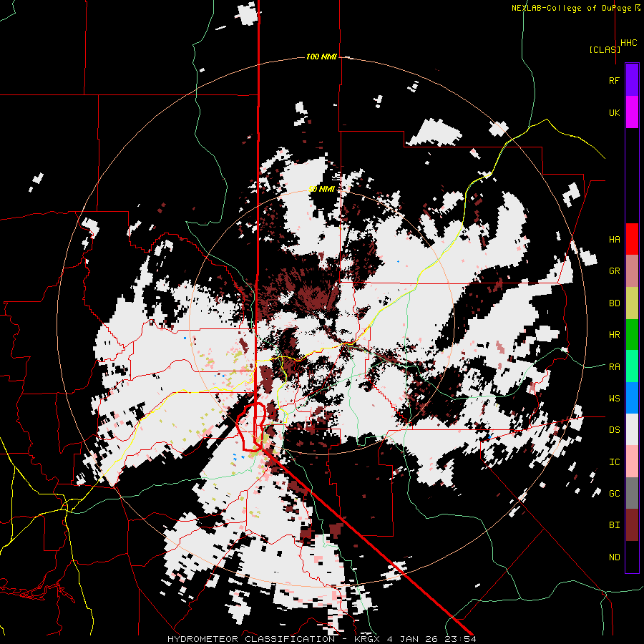
Task: Click the IC legend label
Action: (x=614, y=462)
